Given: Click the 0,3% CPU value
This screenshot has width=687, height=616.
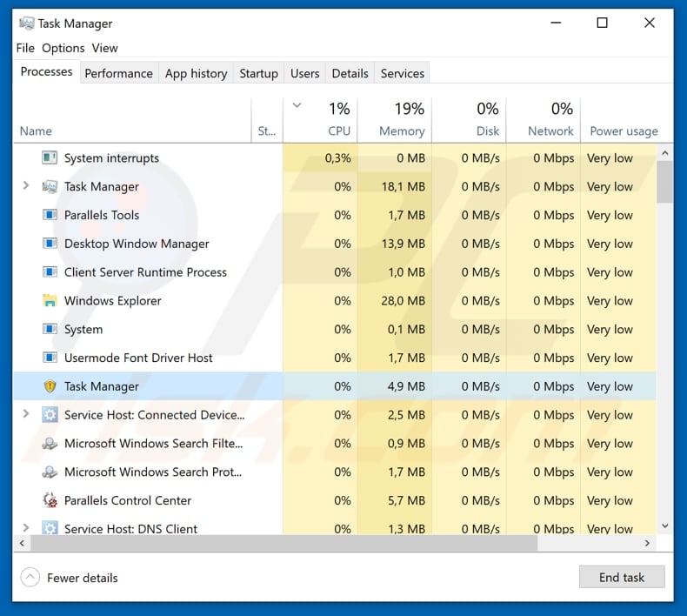Looking at the screenshot, I should click(x=337, y=157).
